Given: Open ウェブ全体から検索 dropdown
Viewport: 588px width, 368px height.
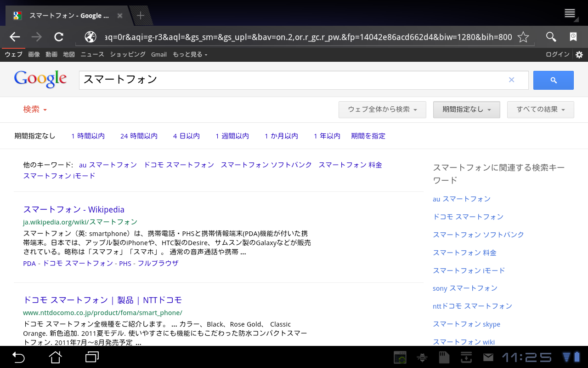Looking at the screenshot, I should 382,109.
